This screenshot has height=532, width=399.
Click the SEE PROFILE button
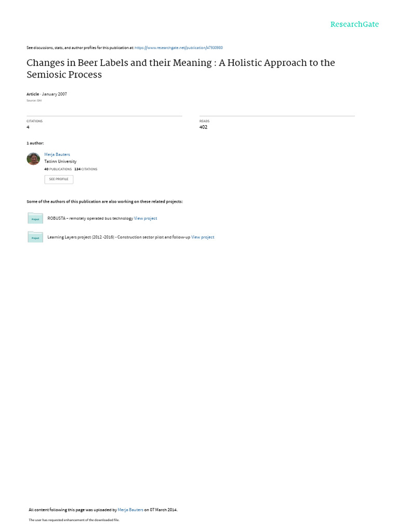coord(59,179)
